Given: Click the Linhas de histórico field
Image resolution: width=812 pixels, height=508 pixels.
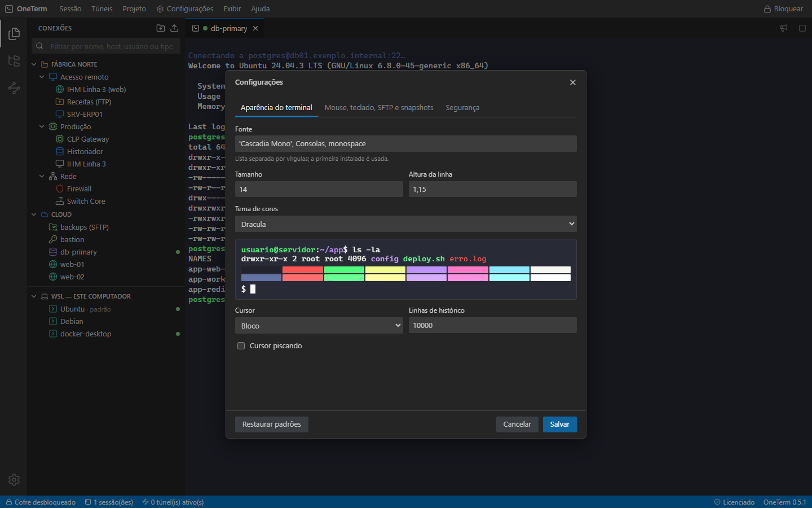Looking at the screenshot, I should (x=493, y=326).
